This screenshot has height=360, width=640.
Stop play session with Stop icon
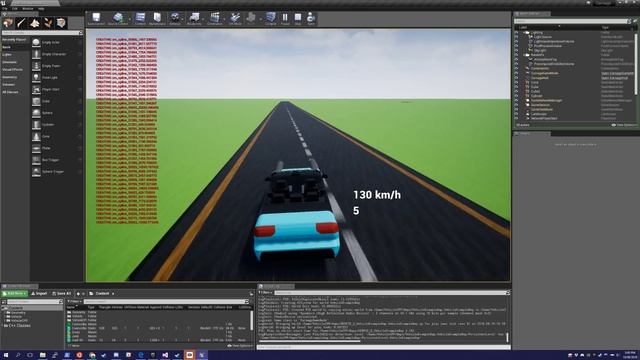(x=298, y=17)
